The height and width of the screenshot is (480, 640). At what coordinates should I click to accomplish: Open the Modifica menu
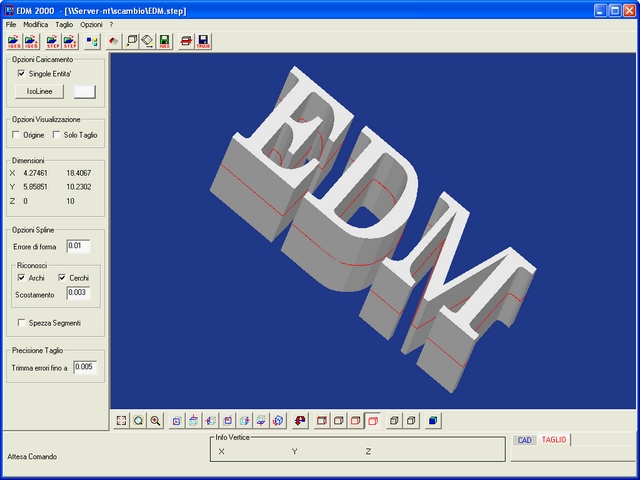(36, 24)
